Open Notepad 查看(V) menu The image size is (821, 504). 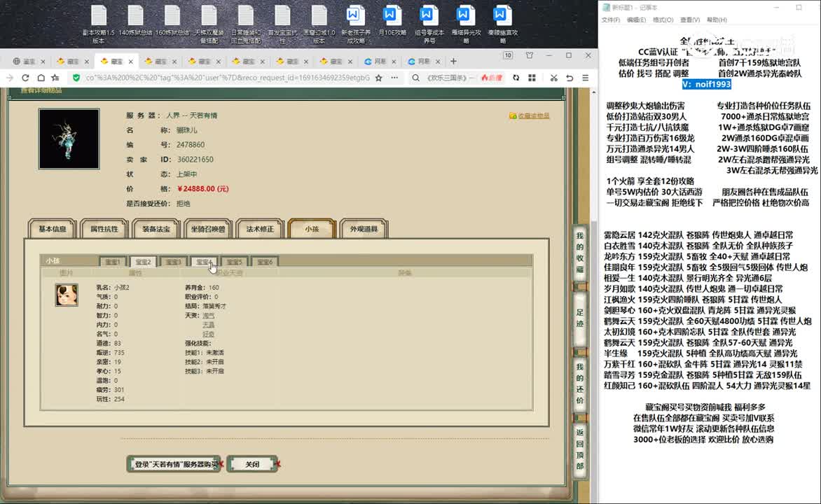(x=689, y=20)
